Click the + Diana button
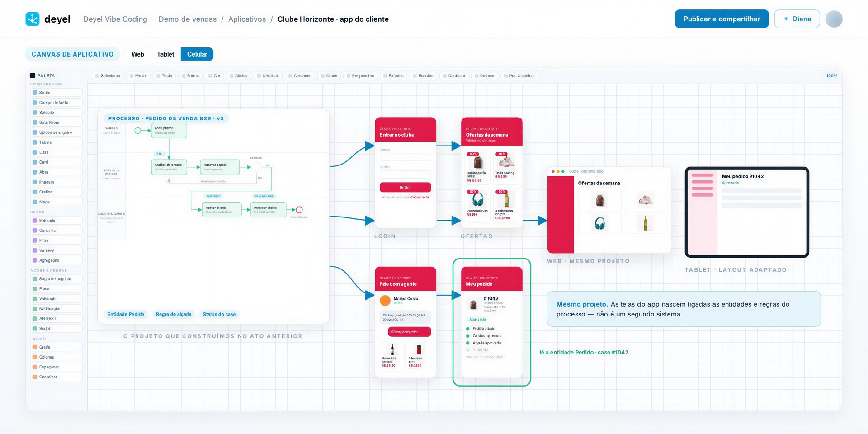This screenshot has height=434, width=868. point(797,19)
